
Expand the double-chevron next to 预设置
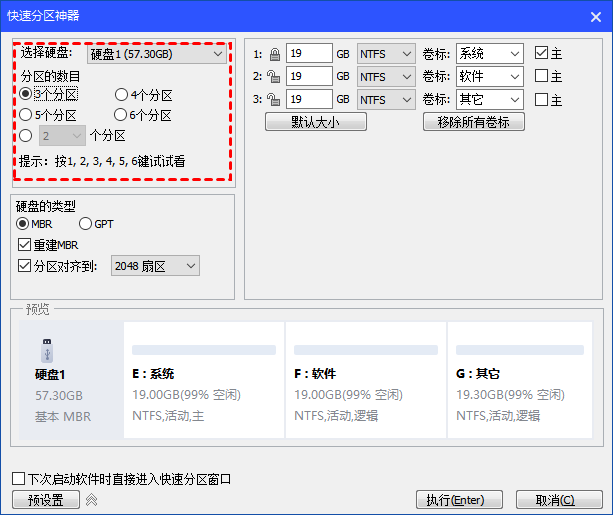pyautogui.click(x=90, y=499)
